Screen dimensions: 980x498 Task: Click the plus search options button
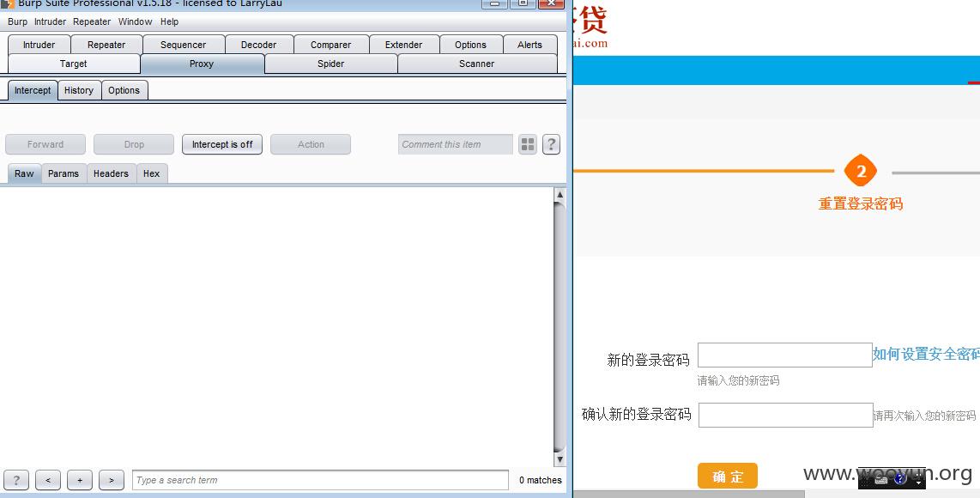click(x=80, y=481)
